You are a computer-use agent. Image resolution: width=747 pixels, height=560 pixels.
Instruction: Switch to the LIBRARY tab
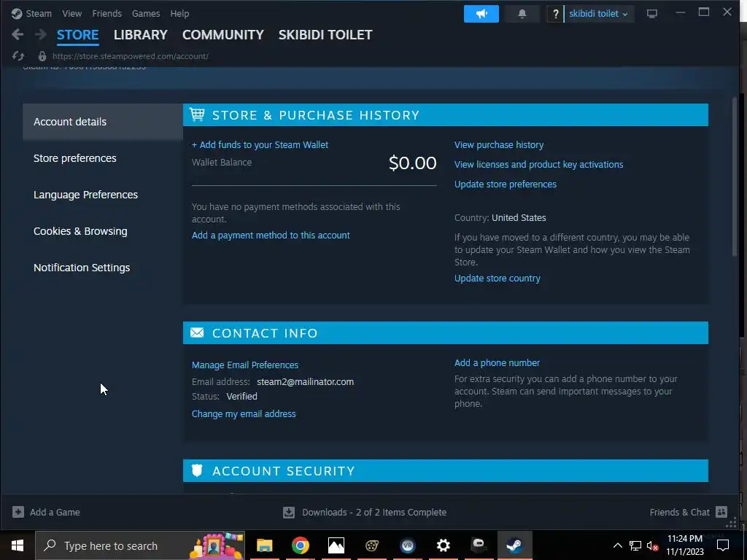[x=141, y=35]
